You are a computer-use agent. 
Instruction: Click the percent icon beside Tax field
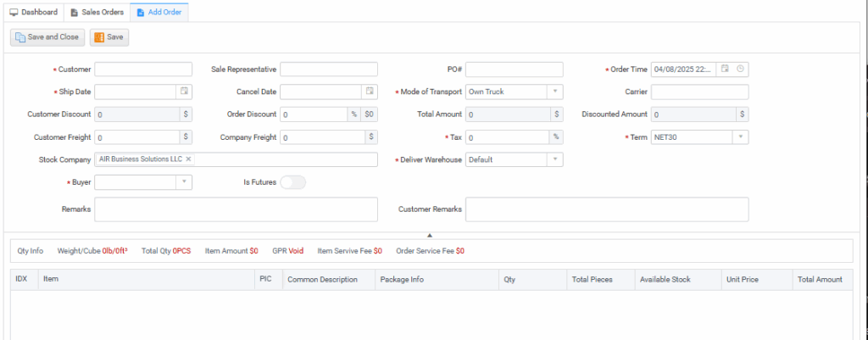555,137
